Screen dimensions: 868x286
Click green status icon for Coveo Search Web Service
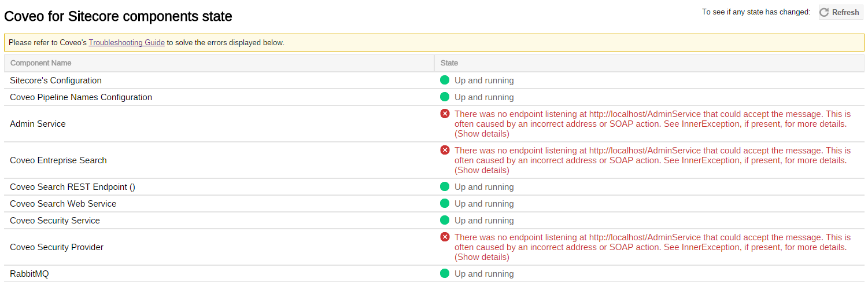(x=445, y=203)
